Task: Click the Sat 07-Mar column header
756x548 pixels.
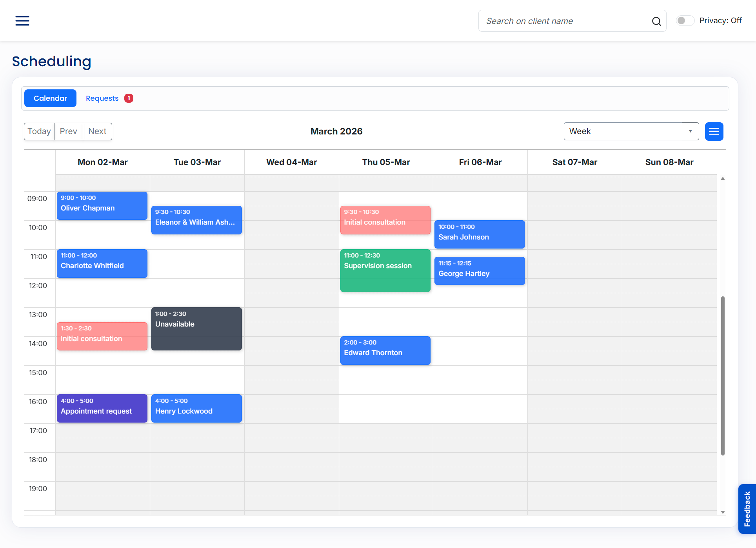Action: [x=575, y=162]
